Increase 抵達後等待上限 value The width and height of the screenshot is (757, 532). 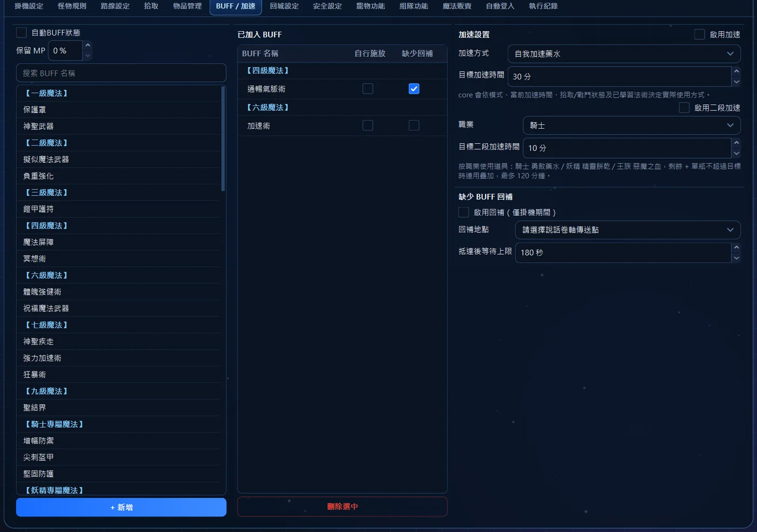[736, 247]
